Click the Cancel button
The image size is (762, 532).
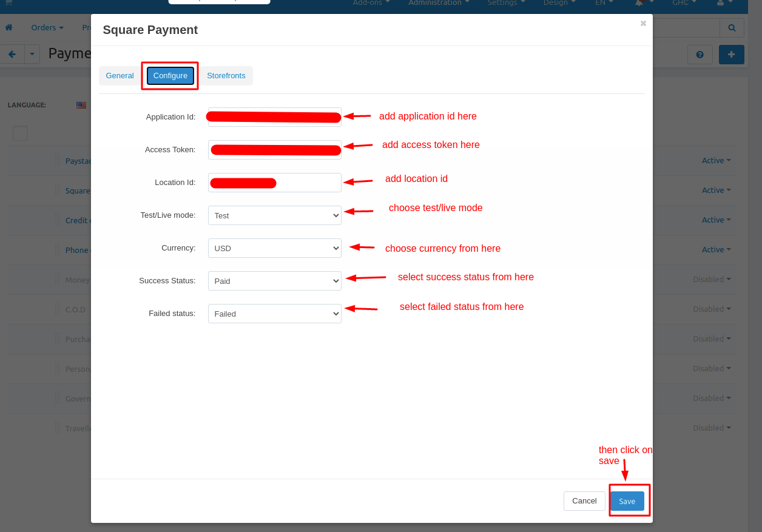584,501
